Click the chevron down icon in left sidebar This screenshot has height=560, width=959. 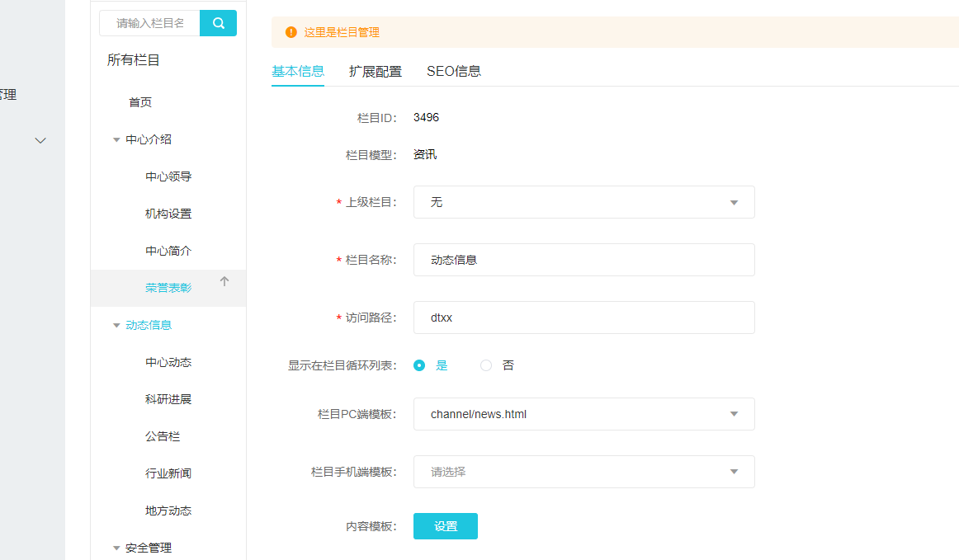pos(40,141)
